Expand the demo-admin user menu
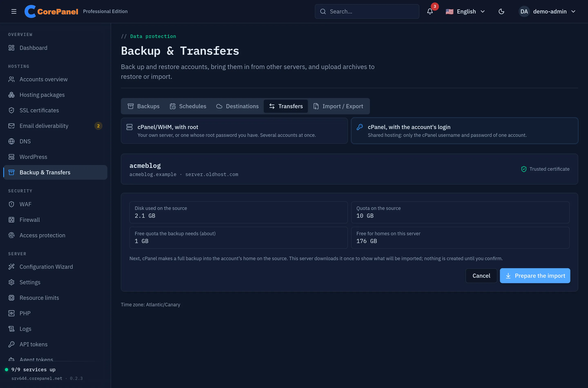This screenshot has height=388, width=588. (547, 11)
